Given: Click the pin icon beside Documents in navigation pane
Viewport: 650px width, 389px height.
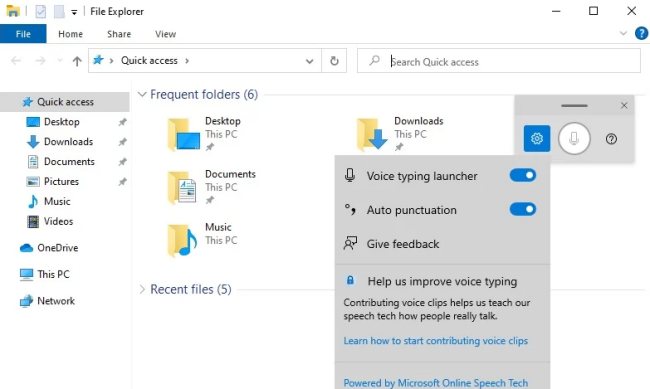Looking at the screenshot, I should pos(122,162).
